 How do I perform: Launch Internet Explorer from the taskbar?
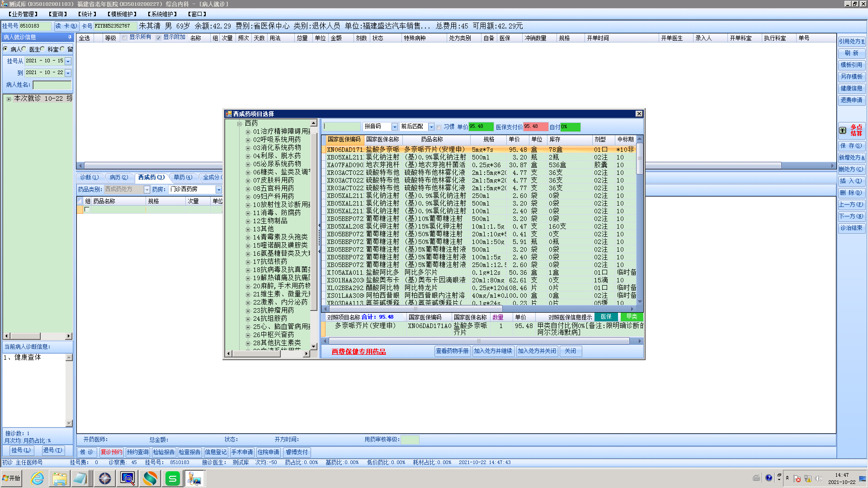pos(37,478)
